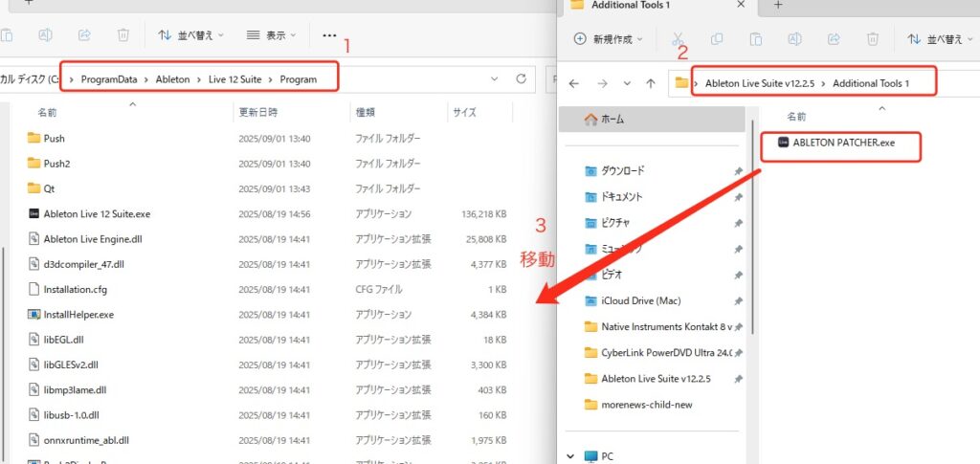
Task: Click the CFG ファイル type cell
Action: tap(379, 289)
